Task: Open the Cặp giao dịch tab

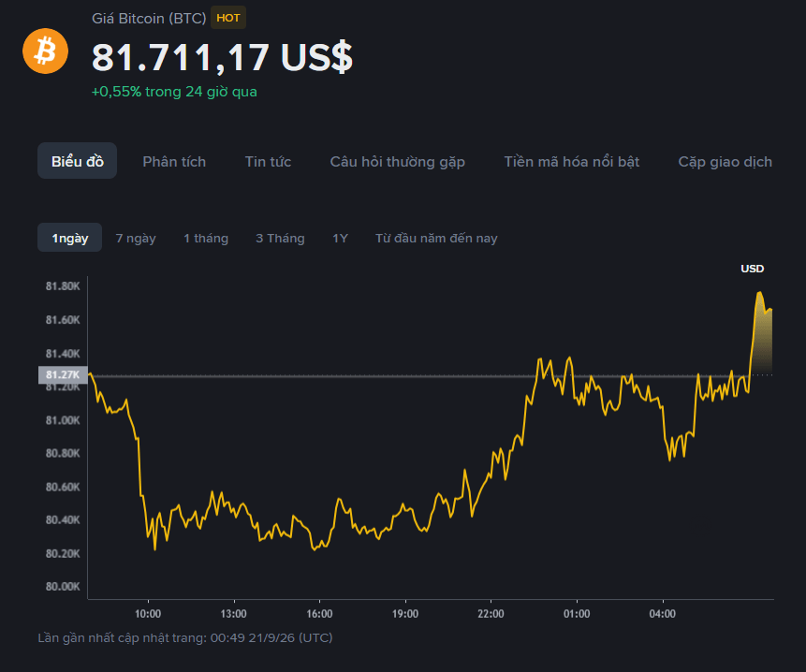Action: (x=725, y=161)
